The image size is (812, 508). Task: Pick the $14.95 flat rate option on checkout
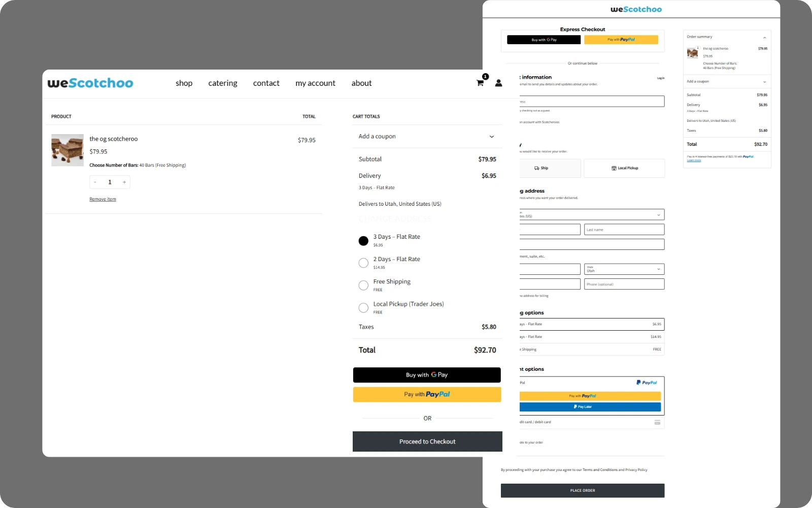point(592,337)
